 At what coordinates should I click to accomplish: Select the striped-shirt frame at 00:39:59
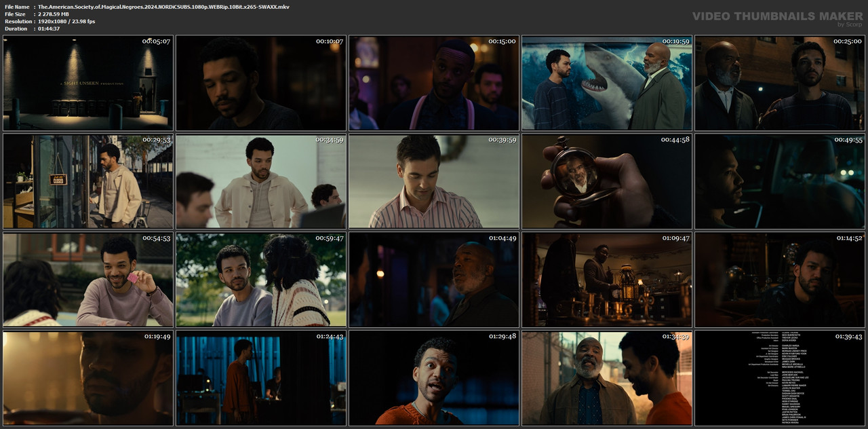tap(434, 181)
